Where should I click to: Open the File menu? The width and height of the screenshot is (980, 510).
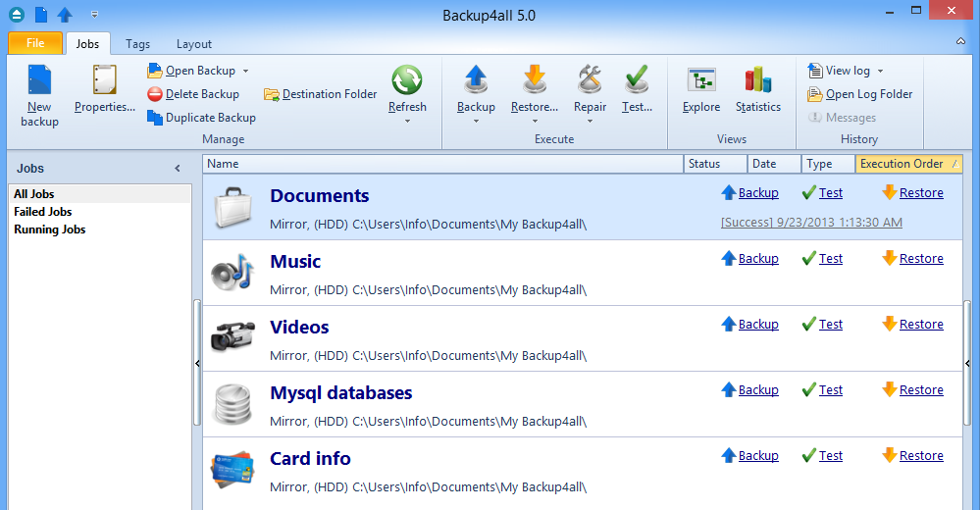[x=35, y=43]
